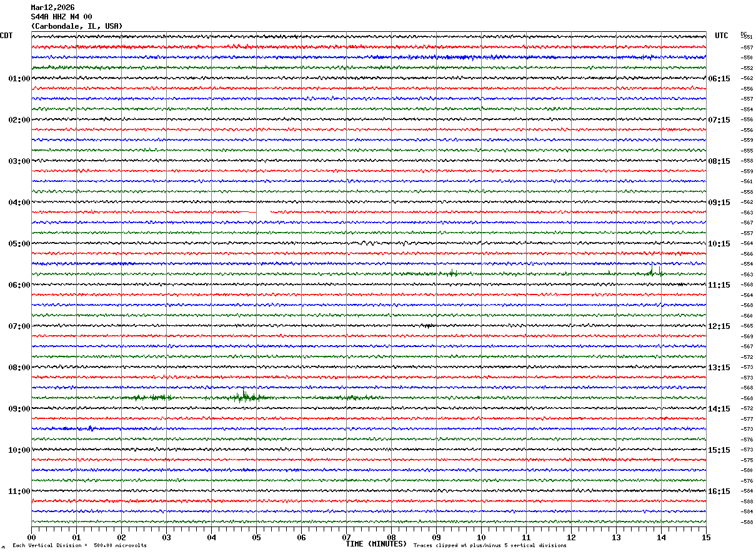Click the CDT timezone label
The image size is (756, 554).
(6, 36)
